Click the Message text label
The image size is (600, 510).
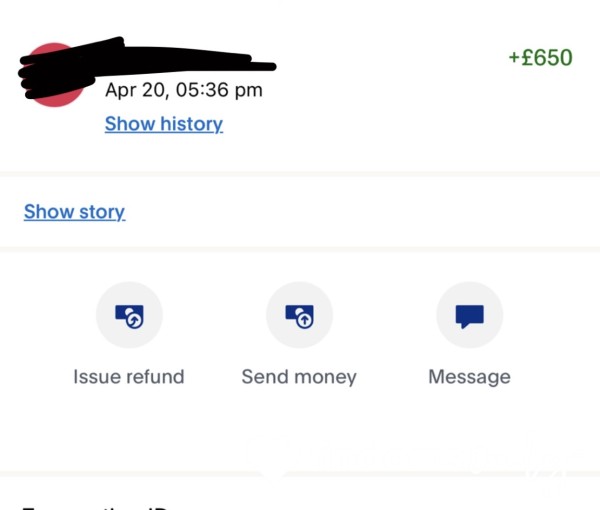pyautogui.click(x=470, y=377)
